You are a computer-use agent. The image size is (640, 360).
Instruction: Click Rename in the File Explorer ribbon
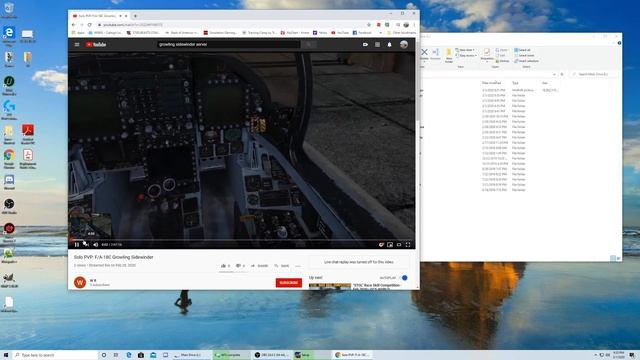point(435,54)
